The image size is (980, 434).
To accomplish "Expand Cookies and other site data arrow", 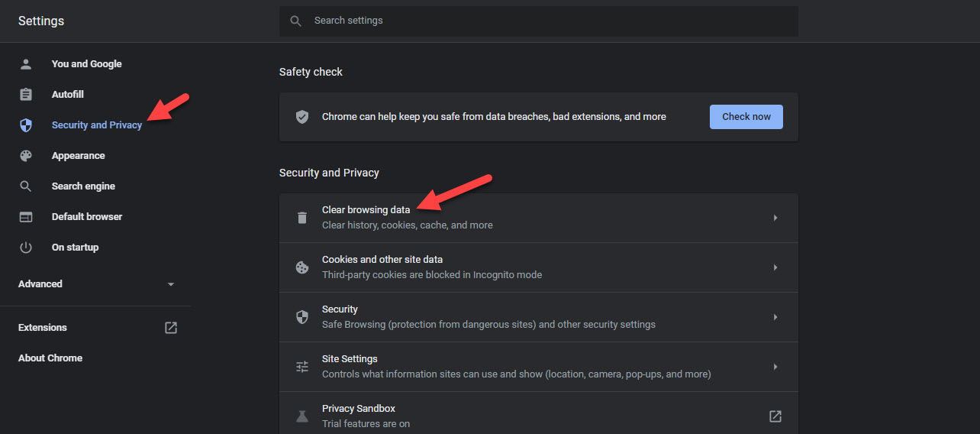I will (775, 267).
